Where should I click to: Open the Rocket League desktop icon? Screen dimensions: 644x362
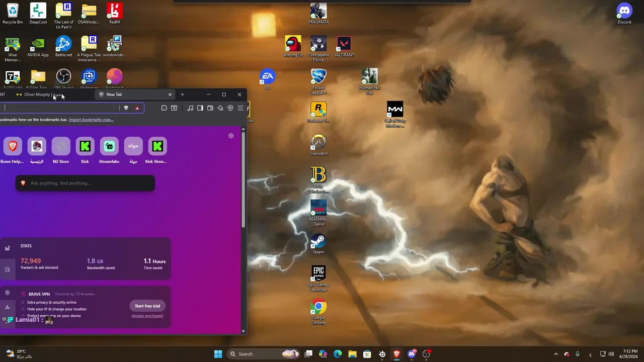click(x=318, y=81)
